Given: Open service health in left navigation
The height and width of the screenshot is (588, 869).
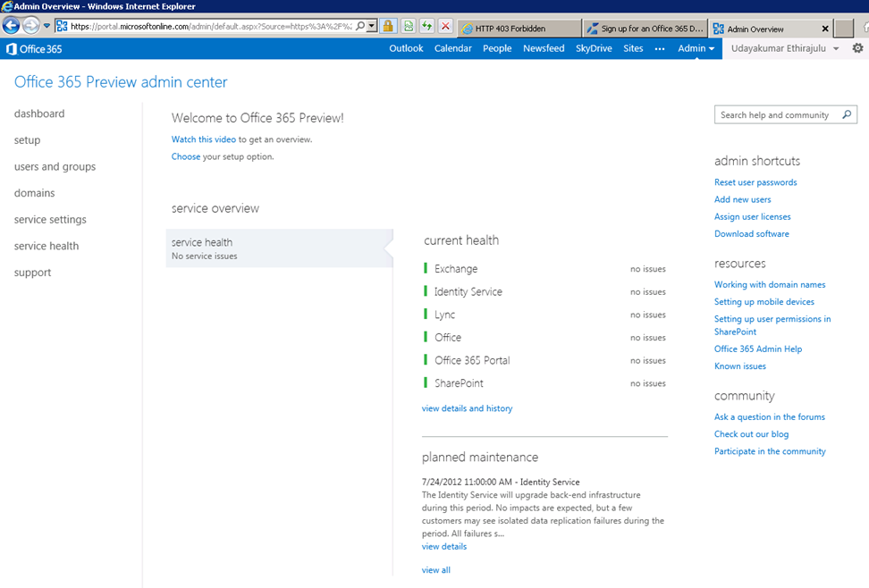Looking at the screenshot, I should point(46,246).
